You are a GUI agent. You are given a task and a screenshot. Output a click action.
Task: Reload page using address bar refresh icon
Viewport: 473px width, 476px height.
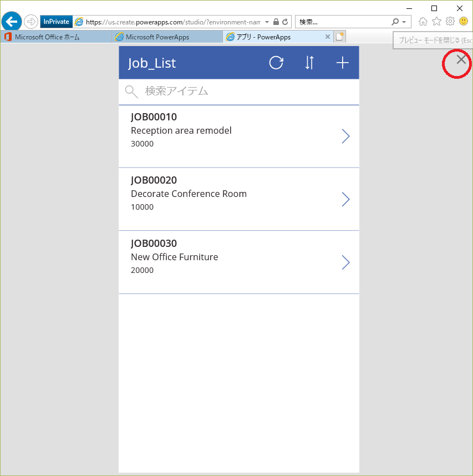[x=285, y=22]
